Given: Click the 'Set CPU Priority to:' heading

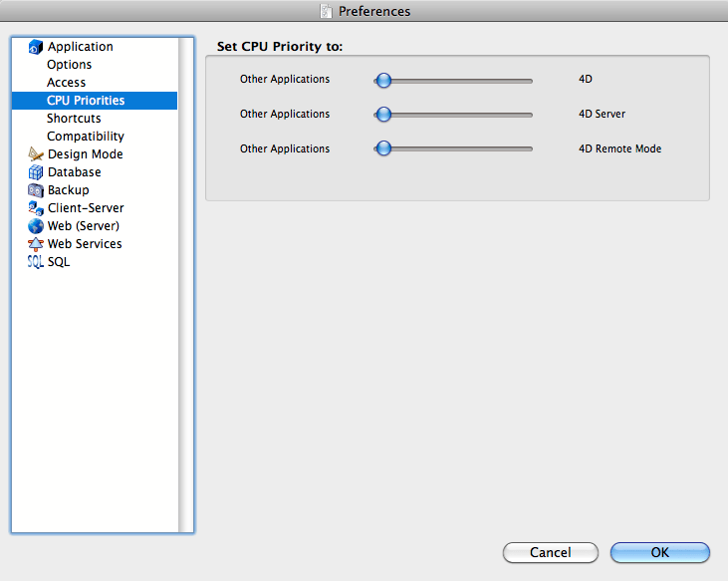Looking at the screenshot, I should [x=280, y=47].
